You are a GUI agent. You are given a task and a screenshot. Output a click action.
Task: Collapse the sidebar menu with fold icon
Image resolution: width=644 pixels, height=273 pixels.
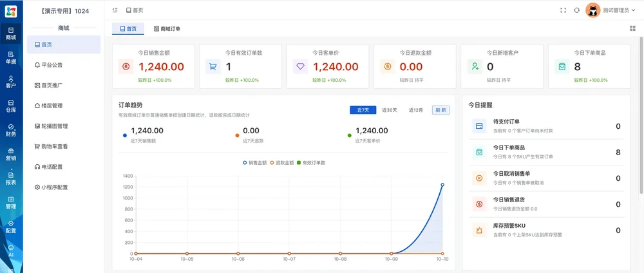(x=115, y=10)
